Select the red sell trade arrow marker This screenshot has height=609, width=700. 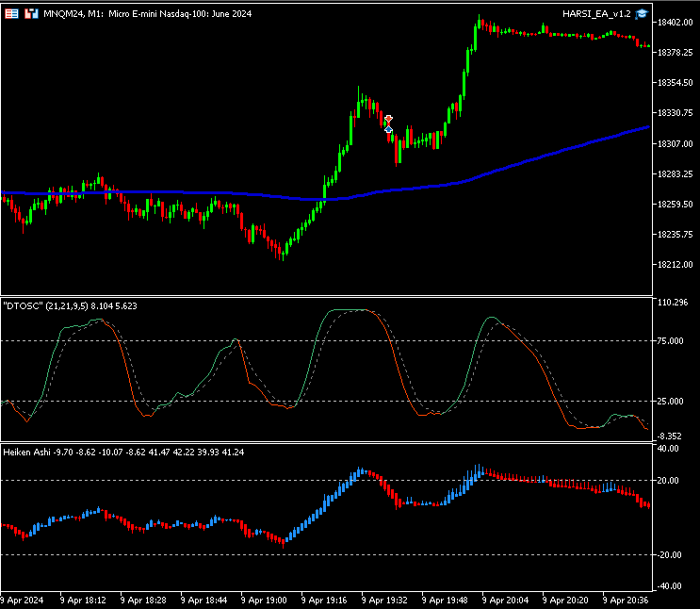pos(388,119)
